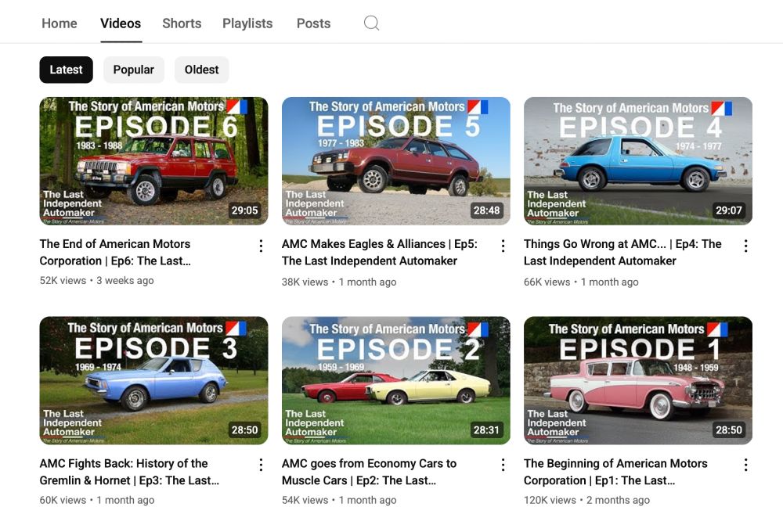Screen dimensions: 783x532
Task: Switch to the Shorts tab
Action: 182,23
